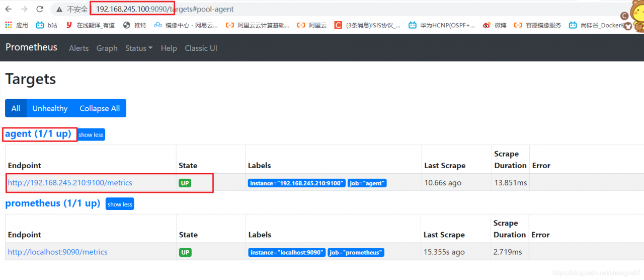
Task: Click the 13.851ms scrape duration value
Action: coord(511,183)
